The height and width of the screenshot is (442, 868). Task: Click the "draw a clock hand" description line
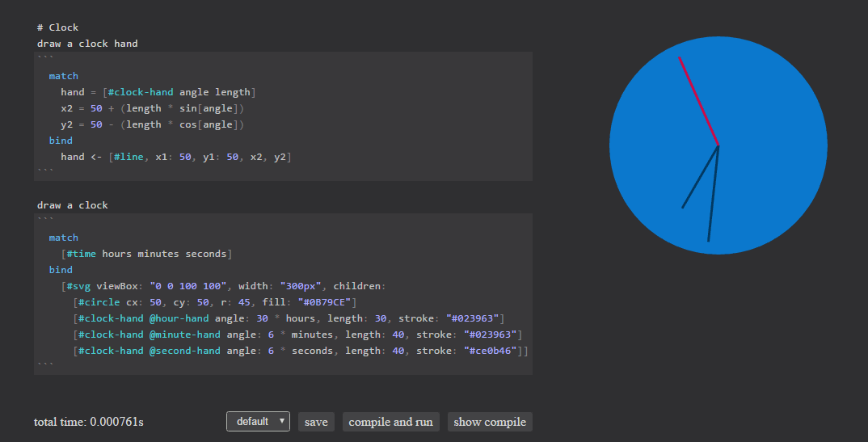click(87, 44)
